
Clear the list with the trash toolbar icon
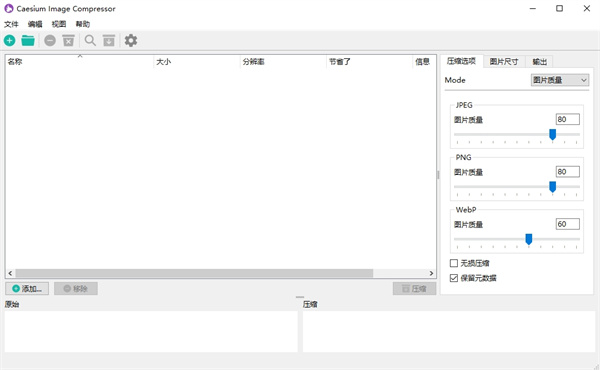[x=68, y=40]
